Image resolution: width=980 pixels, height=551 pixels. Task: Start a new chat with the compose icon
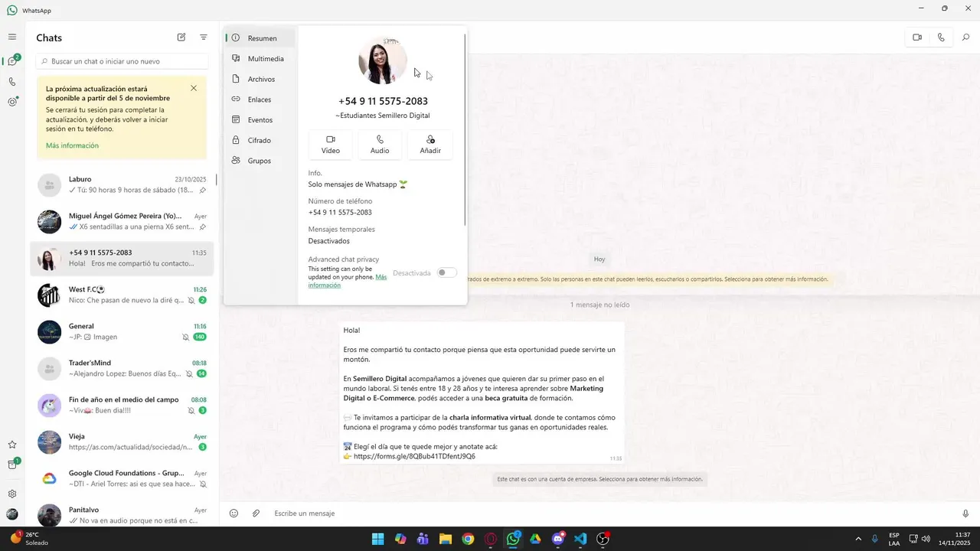(x=181, y=37)
